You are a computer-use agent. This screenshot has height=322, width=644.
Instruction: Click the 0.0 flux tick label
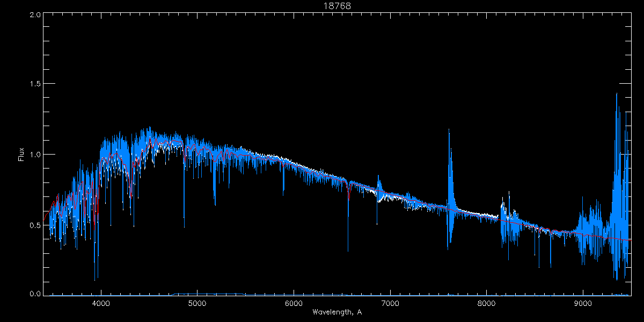(35, 294)
